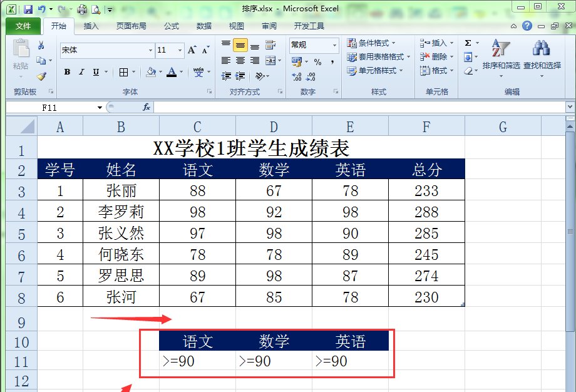Open the font name 宋体 dropdown
Screen dimensions: 576x392
click(x=151, y=50)
